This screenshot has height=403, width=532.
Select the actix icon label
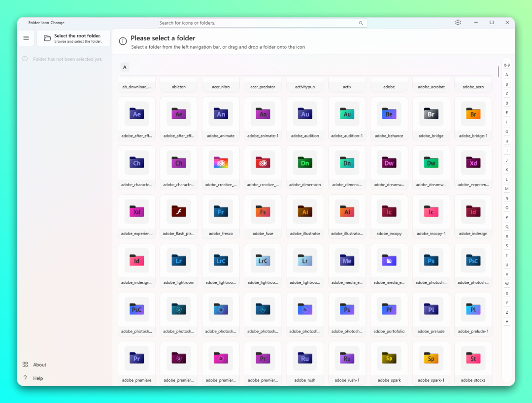pyautogui.click(x=347, y=87)
